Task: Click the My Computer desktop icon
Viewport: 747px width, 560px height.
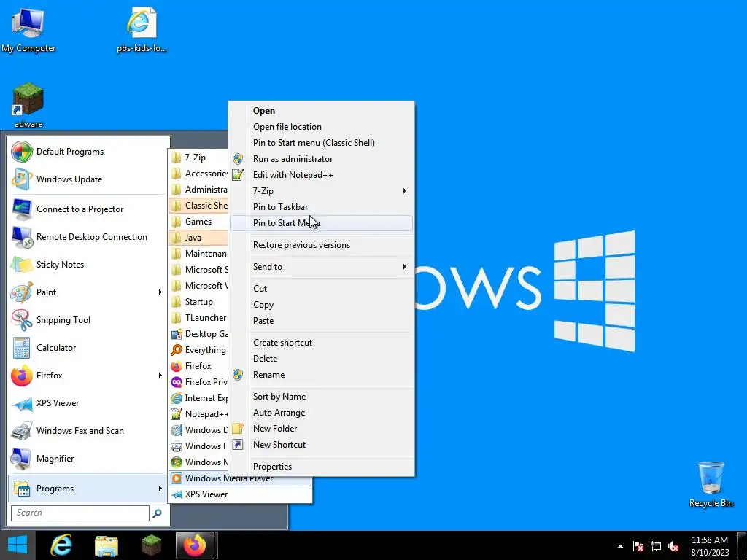Action: (x=28, y=29)
